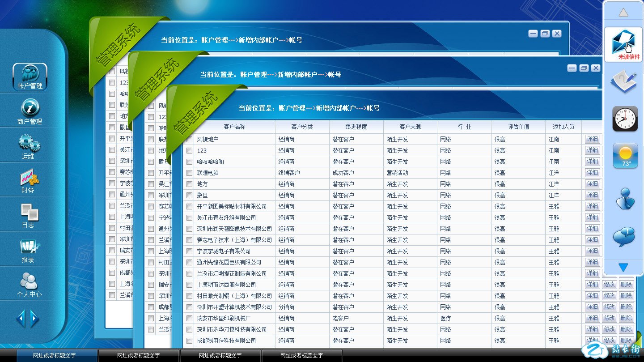Click 客户名称 column header

click(234, 127)
